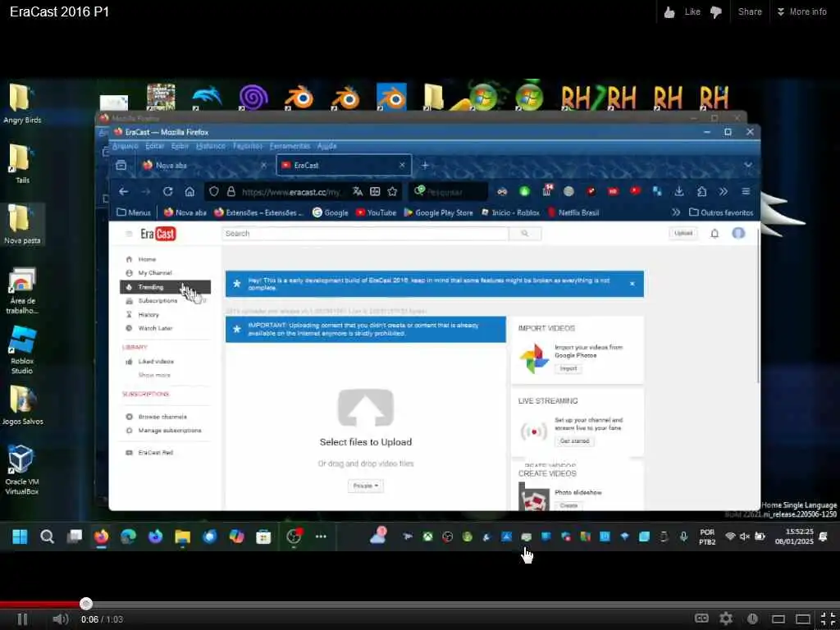
Task: Click Get started for live streaming
Action: click(x=574, y=441)
